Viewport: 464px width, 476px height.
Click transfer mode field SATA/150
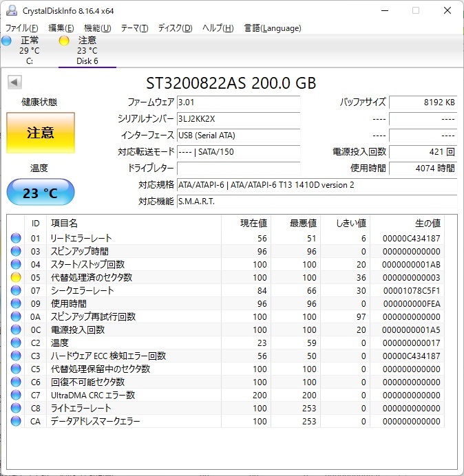(238, 152)
